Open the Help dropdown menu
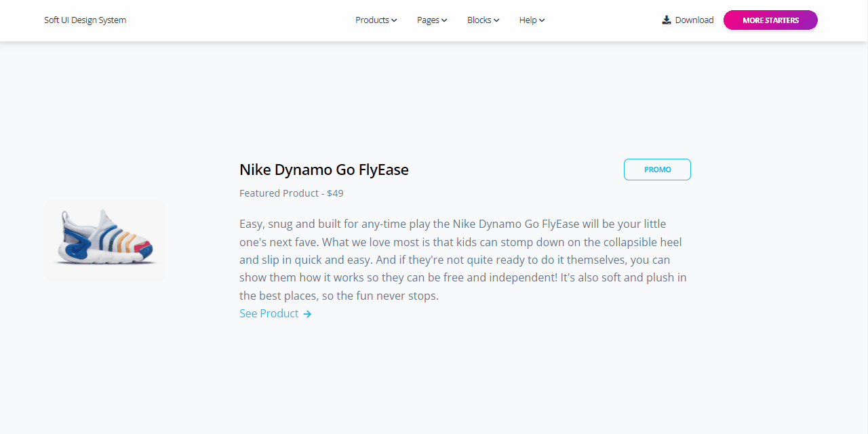This screenshot has height=434, width=868. 532,20
